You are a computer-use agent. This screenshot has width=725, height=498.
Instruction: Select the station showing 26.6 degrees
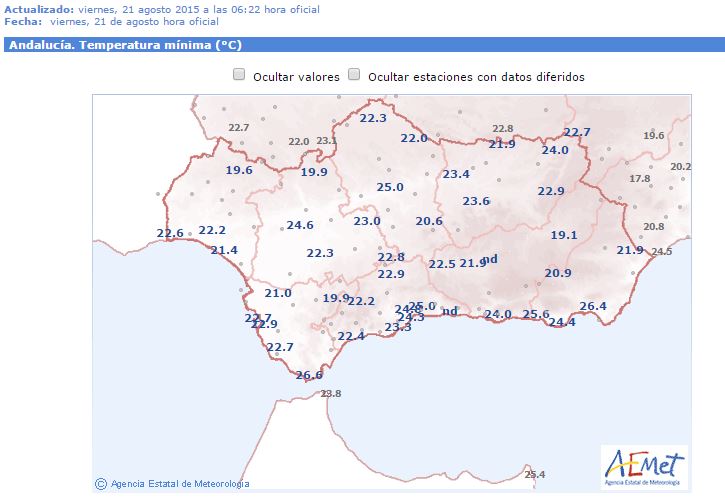[x=310, y=375]
